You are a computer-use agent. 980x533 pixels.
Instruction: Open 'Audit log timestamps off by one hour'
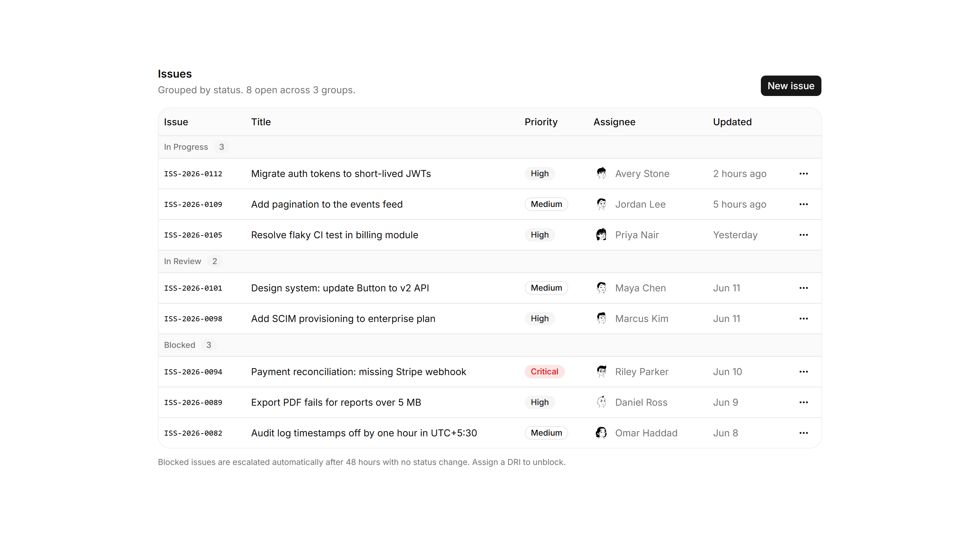pos(364,433)
